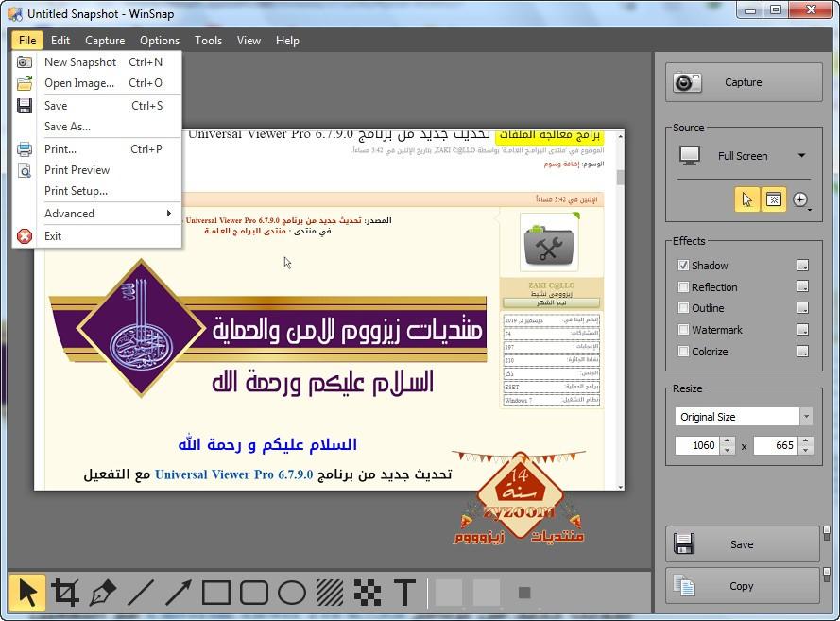Click the snapshot preview vertical scrollbar
This screenshot has height=621, width=840.
(621, 311)
